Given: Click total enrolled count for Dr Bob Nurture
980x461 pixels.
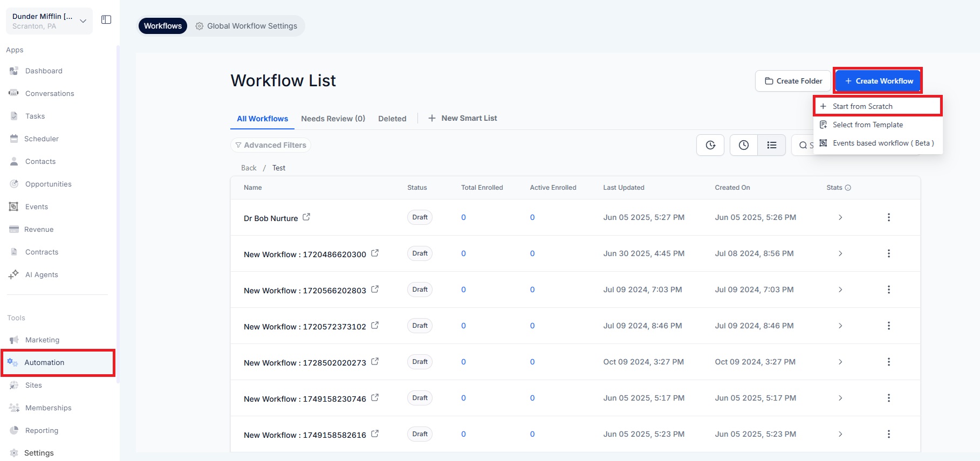Looking at the screenshot, I should click(463, 217).
